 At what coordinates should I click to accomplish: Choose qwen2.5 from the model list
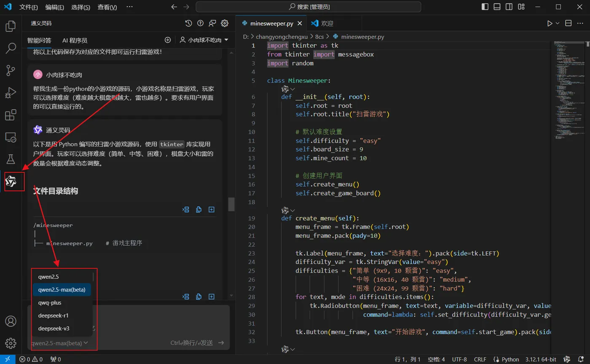pos(62,277)
